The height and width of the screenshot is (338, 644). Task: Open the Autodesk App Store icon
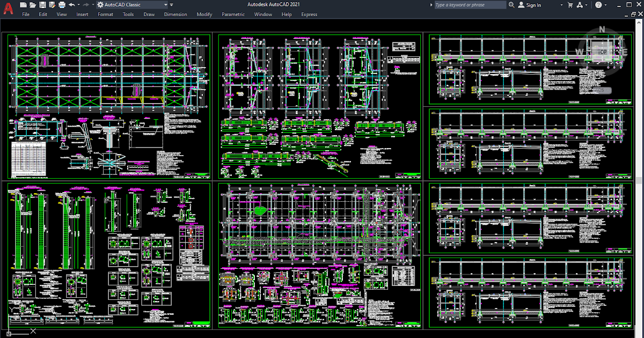580,5
